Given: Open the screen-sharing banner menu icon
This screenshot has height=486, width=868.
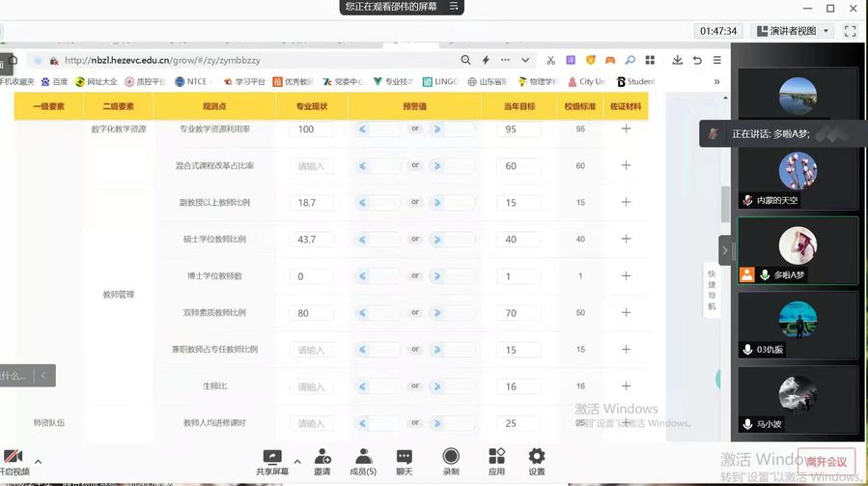Looking at the screenshot, I should click(454, 7).
